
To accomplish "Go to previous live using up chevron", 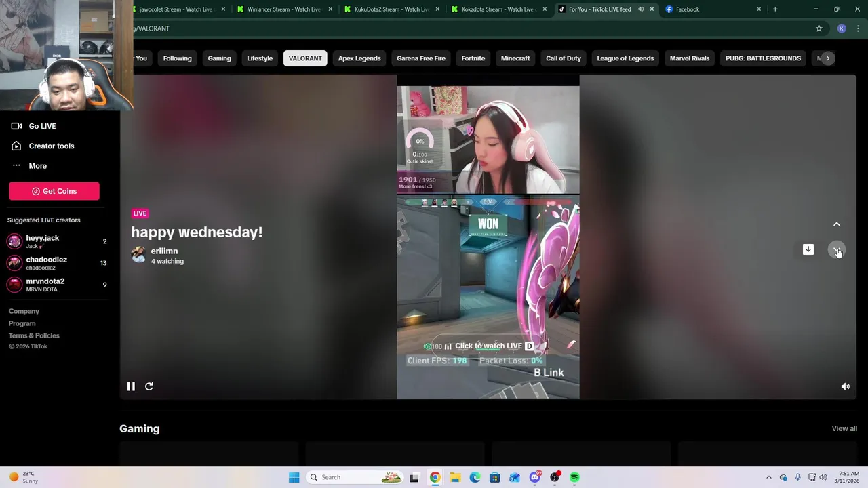I will click(836, 224).
